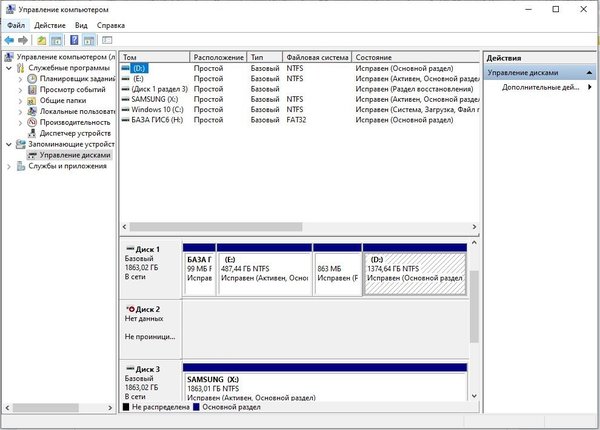The width and height of the screenshot is (600, 430).
Task: Click the tree pane horizontal scrollbar thumb
Action: (46, 408)
